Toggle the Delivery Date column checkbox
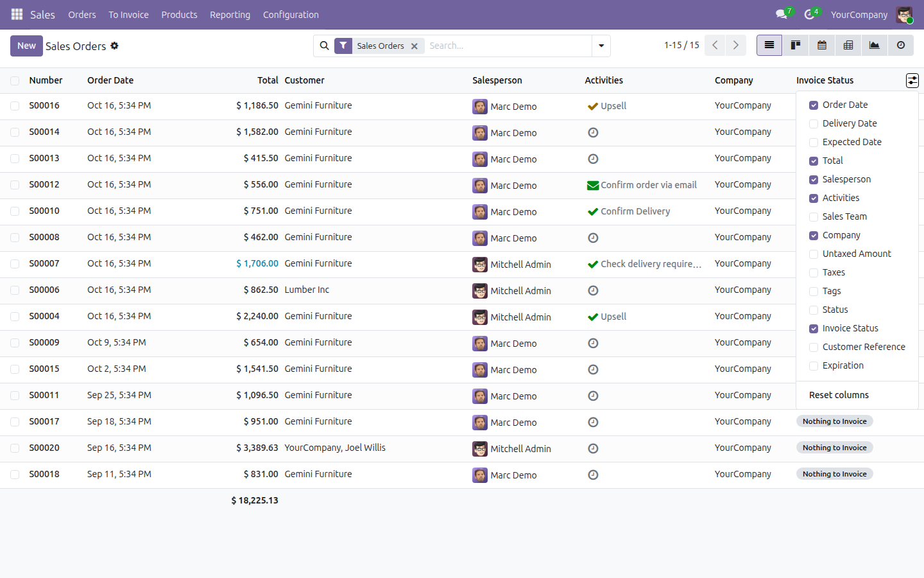Screen dimensions: 924x578 click(x=814, y=124)
